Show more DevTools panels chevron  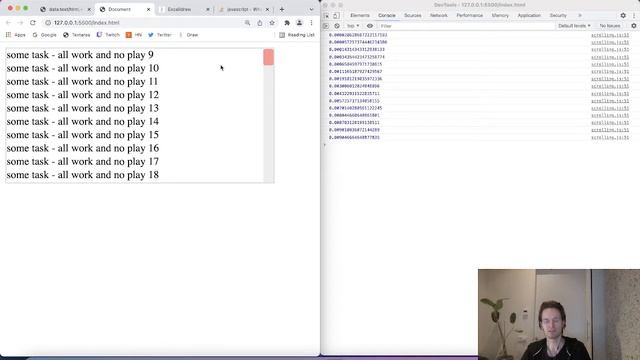pyautogui.click(x=580, y=16)
